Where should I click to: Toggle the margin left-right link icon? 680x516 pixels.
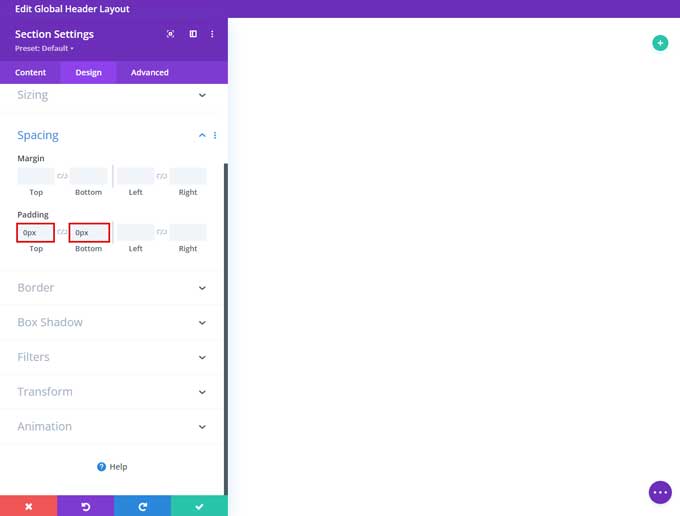click(162, 176)
